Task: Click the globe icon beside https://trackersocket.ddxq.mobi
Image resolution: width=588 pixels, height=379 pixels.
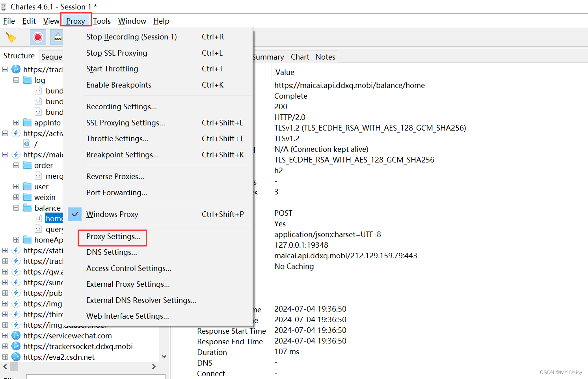Action: click(x=16, y=346)
